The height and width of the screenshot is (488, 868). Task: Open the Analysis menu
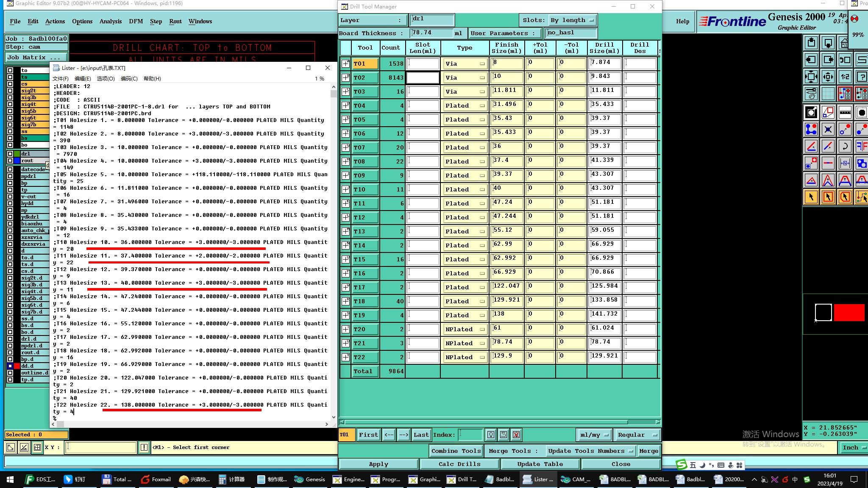110,21
